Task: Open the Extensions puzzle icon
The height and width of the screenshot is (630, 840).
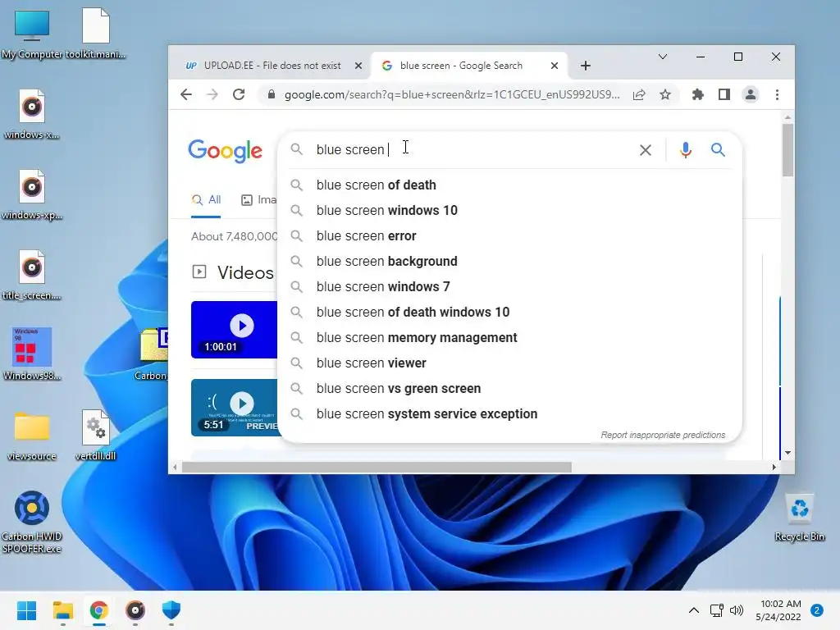Action: point(697,95)
